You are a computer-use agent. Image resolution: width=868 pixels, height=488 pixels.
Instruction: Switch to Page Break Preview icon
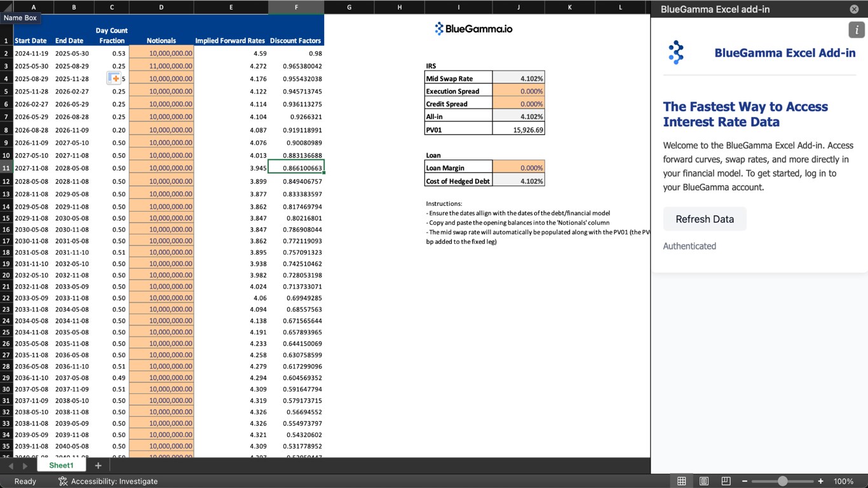click(x=726, y=481)
